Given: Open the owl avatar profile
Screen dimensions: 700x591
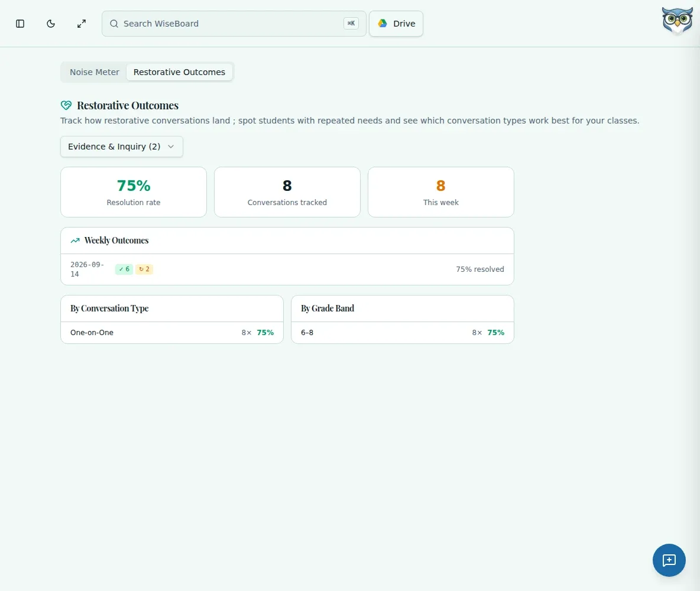Looking at the screenshot, I should point(677,21).
